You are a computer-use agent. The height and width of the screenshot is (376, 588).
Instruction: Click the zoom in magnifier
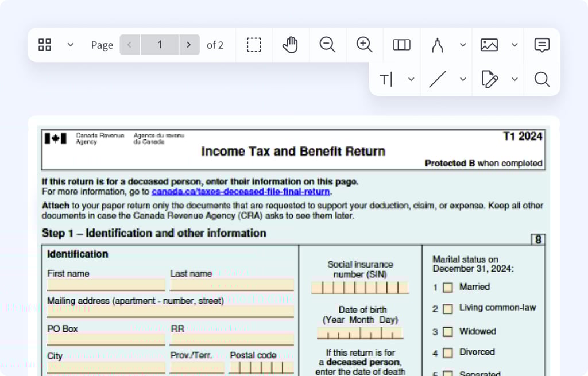pos(364,45)
